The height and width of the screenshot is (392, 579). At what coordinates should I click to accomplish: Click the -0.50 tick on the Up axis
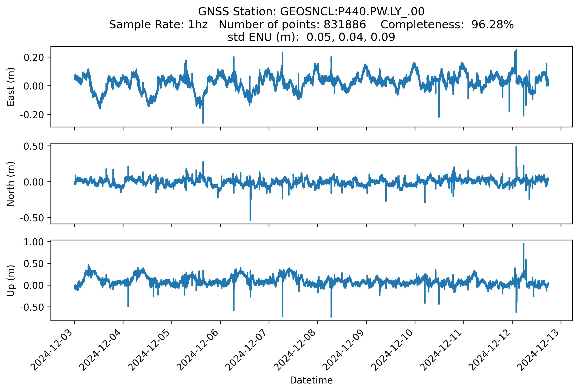pos(32,308)
